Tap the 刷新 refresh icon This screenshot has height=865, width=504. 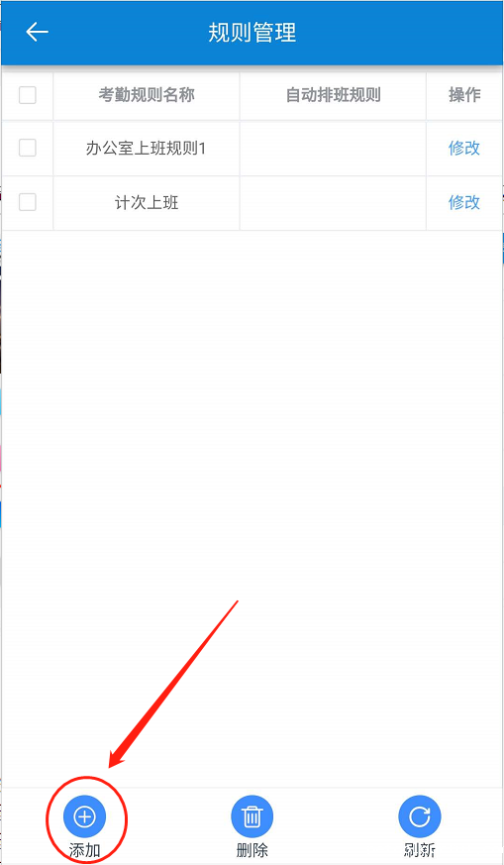pos(420,816)
